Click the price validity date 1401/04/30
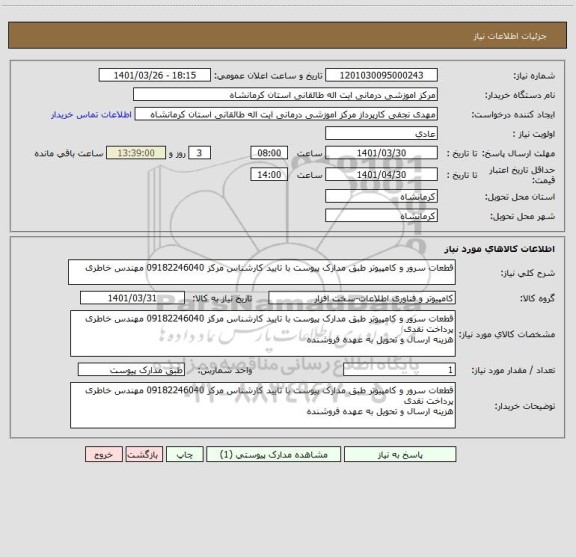The width and height of the screenshot is (576, 557). click(381, 175)
